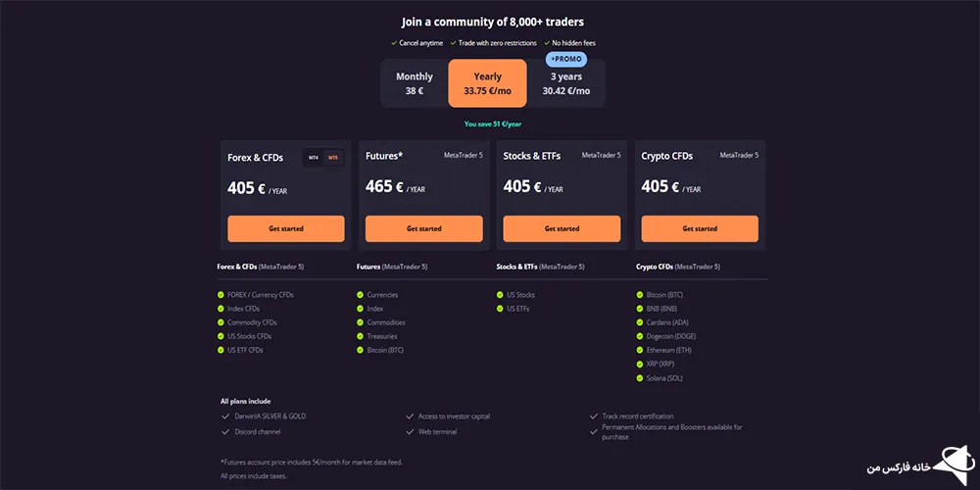Switch Forex & CFDs to MT5

[x=333, y=158]
